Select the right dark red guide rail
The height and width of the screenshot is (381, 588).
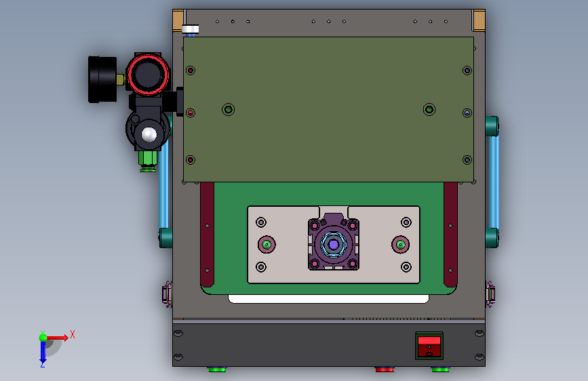pos(450,235)
